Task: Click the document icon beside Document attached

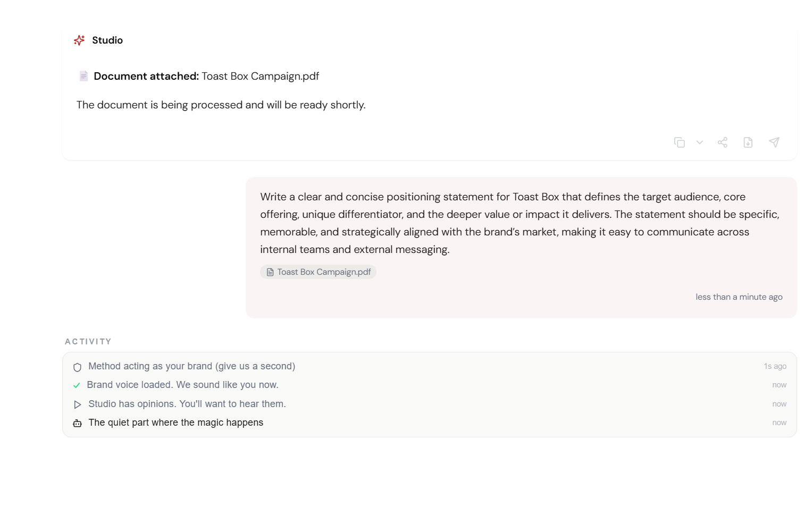Action: (x=83, y=76)
